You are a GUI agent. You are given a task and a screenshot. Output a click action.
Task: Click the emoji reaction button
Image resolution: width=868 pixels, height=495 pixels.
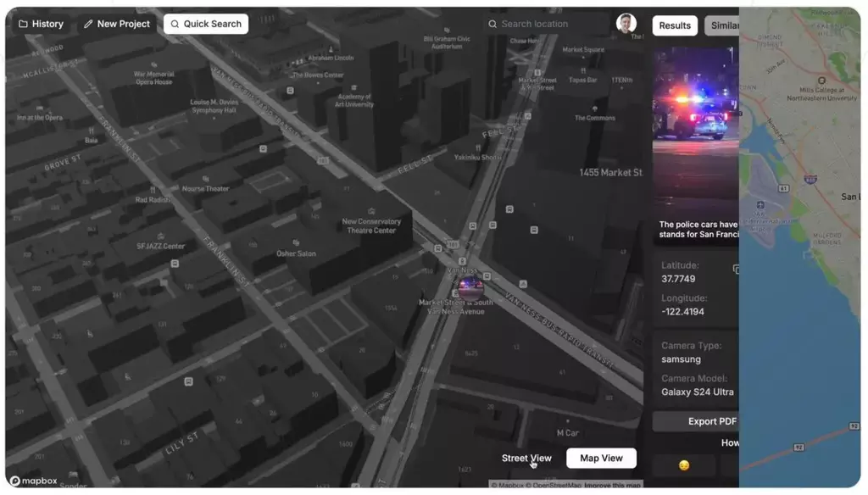point(683,464)
